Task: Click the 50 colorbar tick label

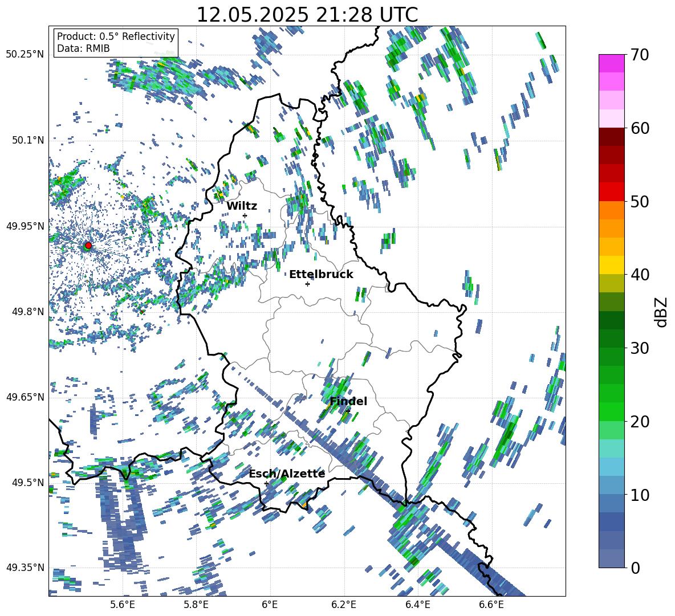Action: (640, 202)
